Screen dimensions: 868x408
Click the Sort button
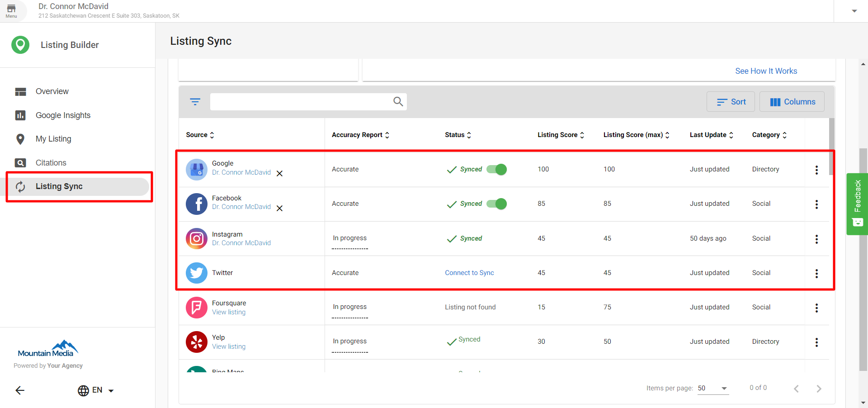click(731, 102)
